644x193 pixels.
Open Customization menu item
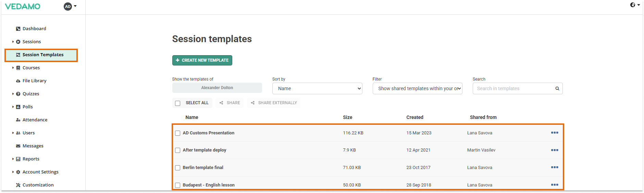point(38,185)
